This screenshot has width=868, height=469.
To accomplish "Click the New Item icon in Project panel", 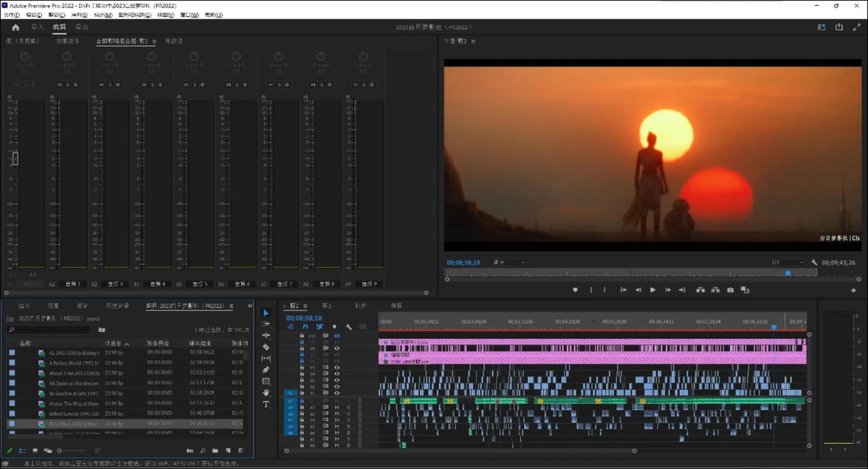I will pyautogui.click(x=228, y=451).
